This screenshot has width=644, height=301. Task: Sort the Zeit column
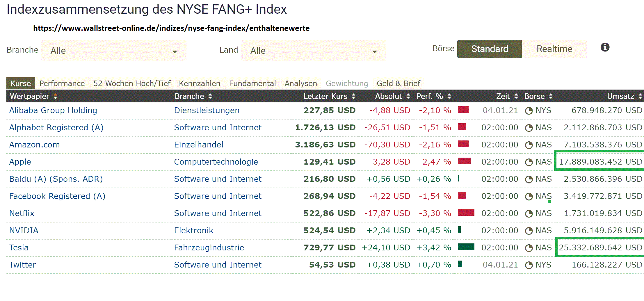coord(516,96)
